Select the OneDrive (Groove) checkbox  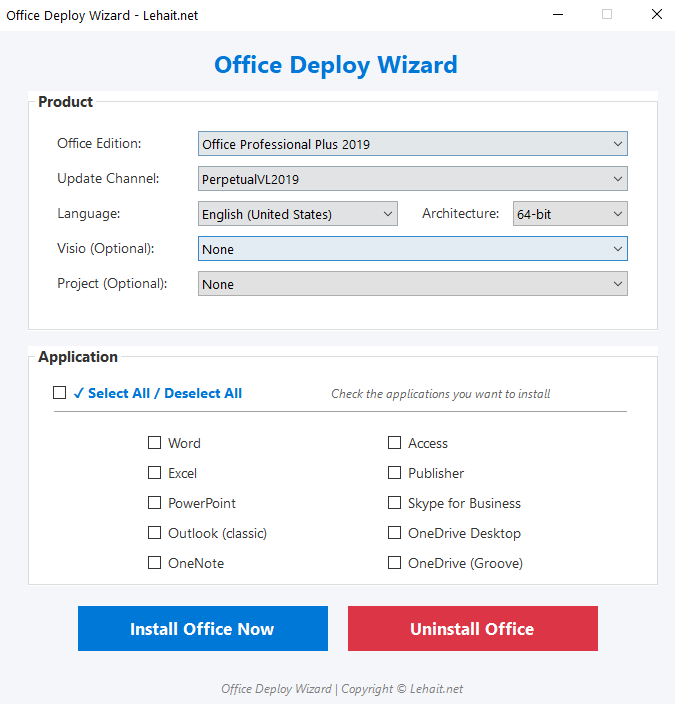pos(394,563)
